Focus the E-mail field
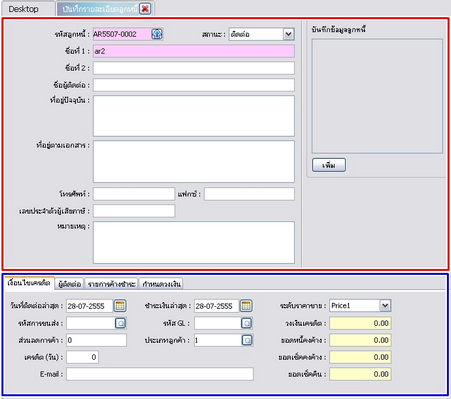 click(160, 374)
